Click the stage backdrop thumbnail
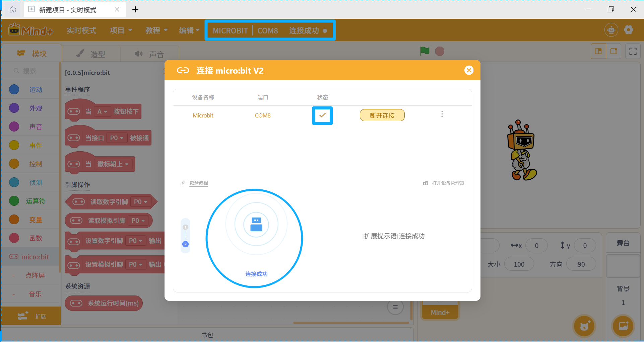 coord(623,266)
